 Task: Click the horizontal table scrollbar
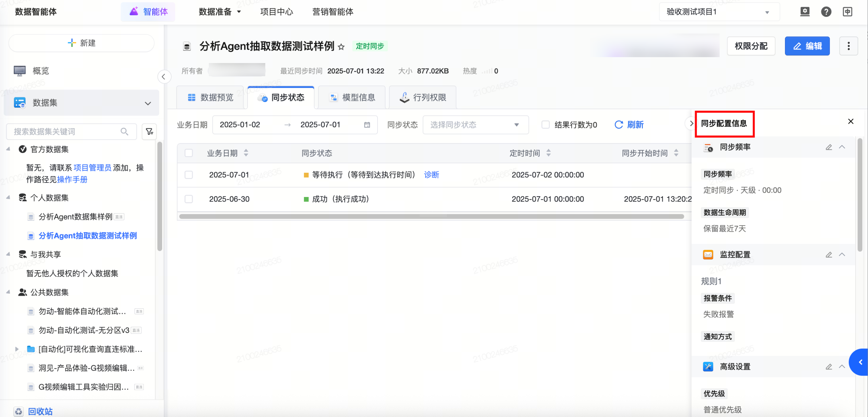pyautogui.click(x=431, y=216)
